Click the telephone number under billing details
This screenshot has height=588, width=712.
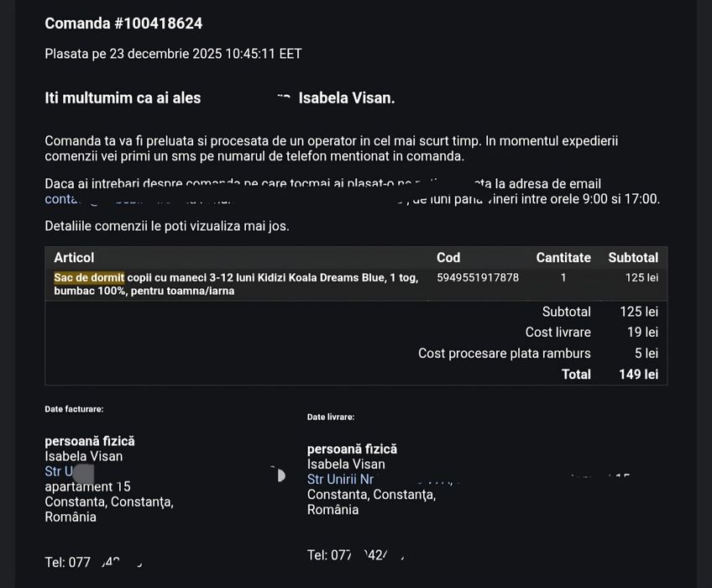coord(92,563)
